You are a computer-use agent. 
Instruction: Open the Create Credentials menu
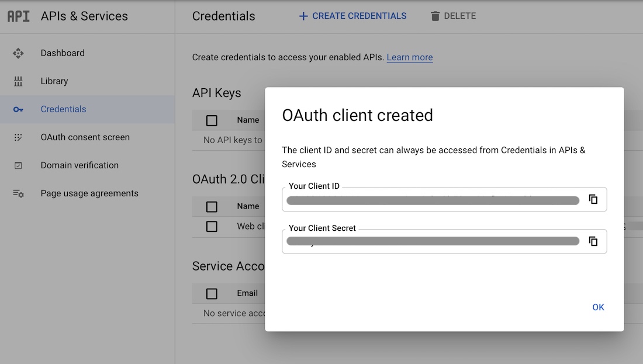pyautogui.click(x=352, y=16)
